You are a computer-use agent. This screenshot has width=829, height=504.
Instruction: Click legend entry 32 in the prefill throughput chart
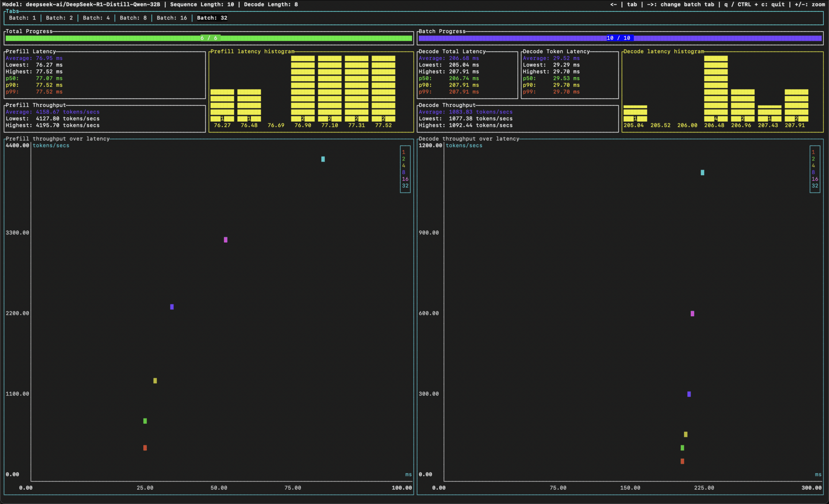point(405,186)
